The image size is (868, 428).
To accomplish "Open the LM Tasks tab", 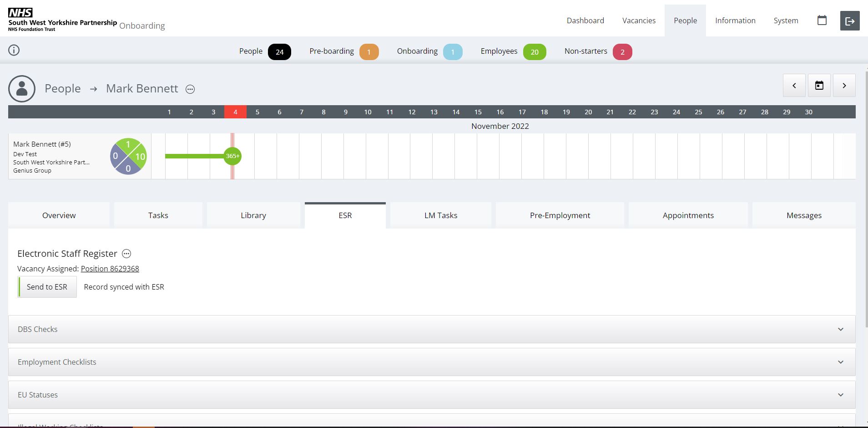I will [440, 215].
